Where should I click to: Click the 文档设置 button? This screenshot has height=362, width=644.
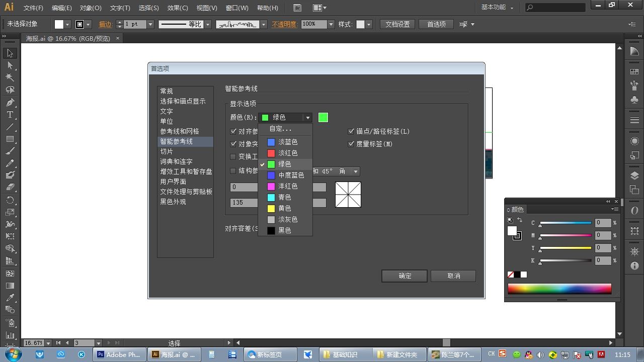coord(397,24)
